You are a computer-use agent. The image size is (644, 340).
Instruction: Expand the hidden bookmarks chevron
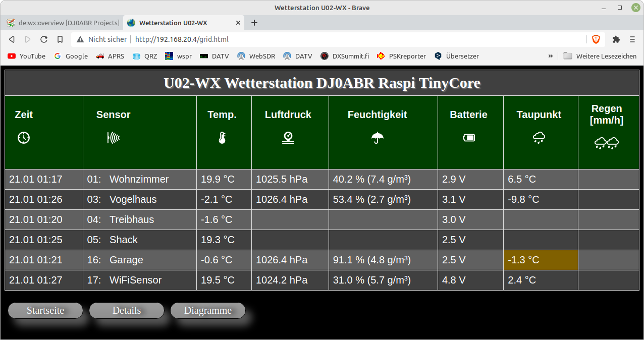click(x=550, y=56)
